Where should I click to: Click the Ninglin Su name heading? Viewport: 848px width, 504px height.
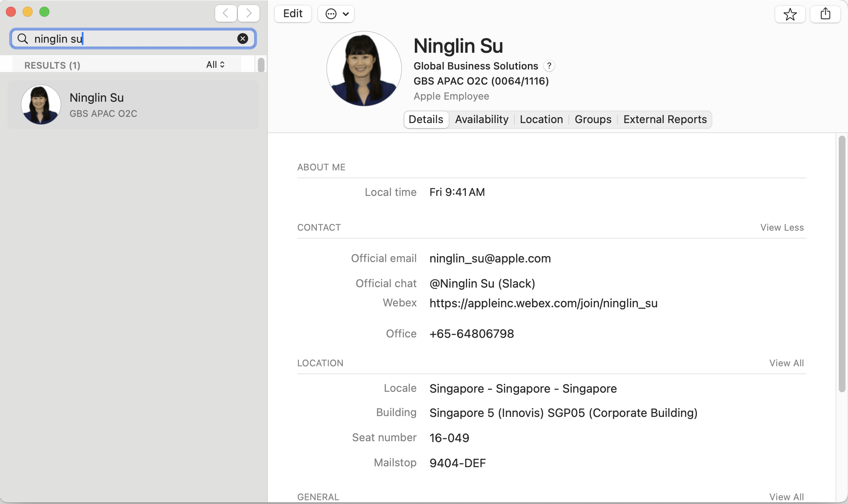tap(458, 46)
